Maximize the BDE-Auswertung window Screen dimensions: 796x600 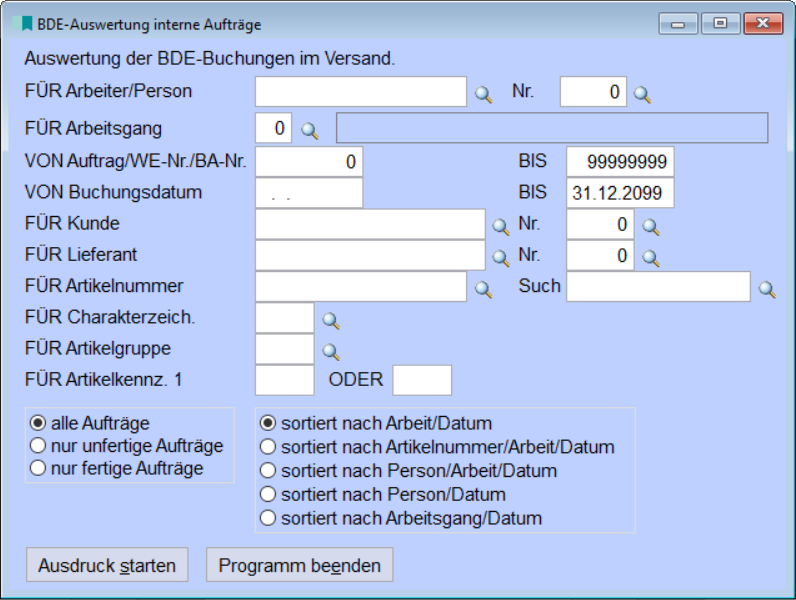[x=720, y=23]
